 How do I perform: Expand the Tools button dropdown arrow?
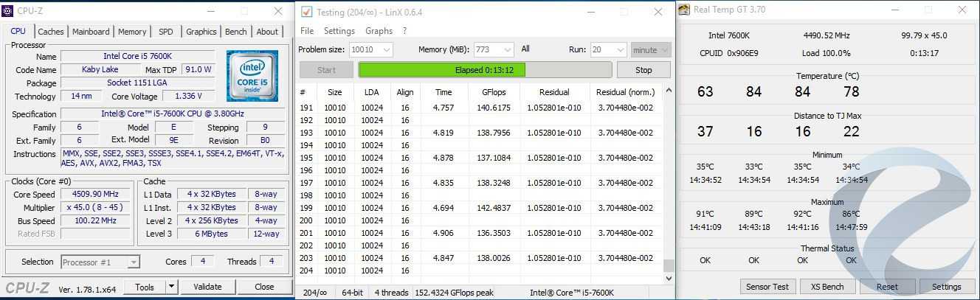[x=171, y=287]
